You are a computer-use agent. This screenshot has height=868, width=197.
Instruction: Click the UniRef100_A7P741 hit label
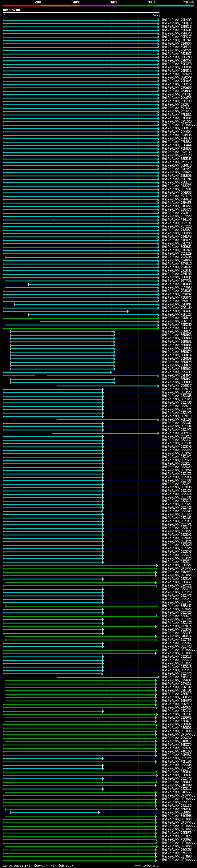coord(177,40)
